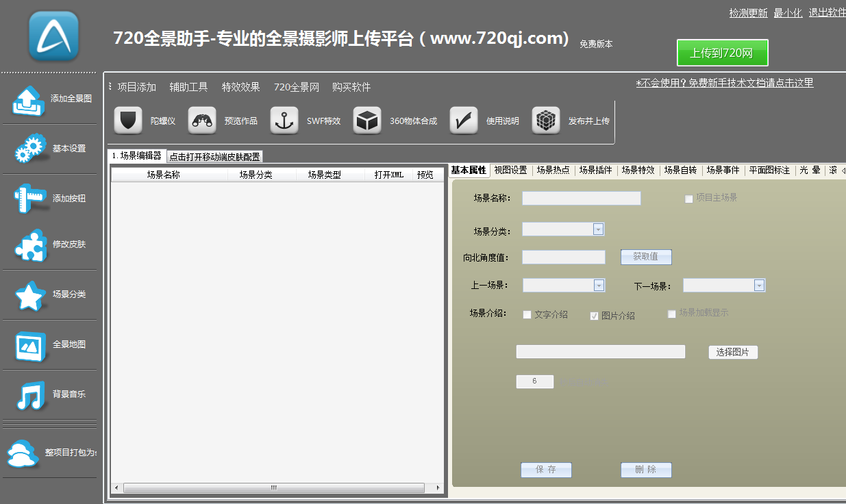Open 预览作品 binoculars icon
Image resolution: width=846 pixels, height=504 pixels.
tap(202, 121)
